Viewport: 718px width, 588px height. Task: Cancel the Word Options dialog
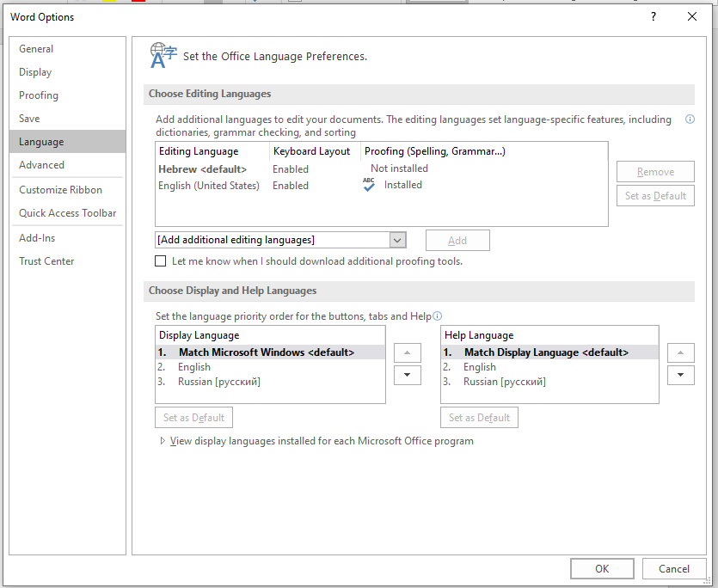pyautogui.click(x=674, y=568)
